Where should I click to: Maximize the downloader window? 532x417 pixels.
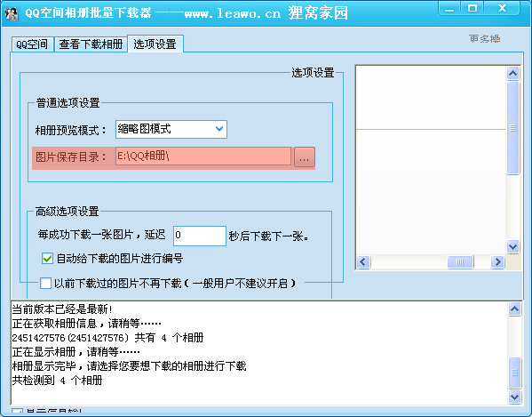[x=472, y=8]
